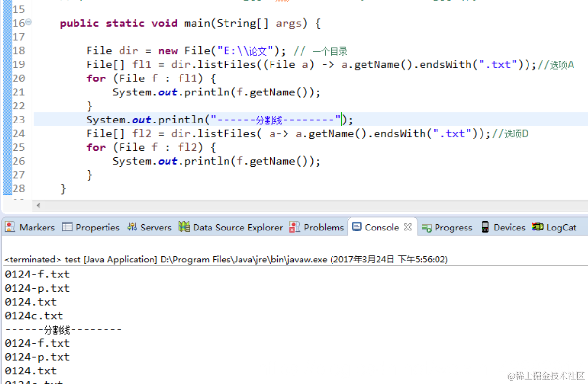The height and width of the screenshot is (384, 588).
Task: Open the Servers view tab
Action: pyautogui.click(x=150, y=227)
